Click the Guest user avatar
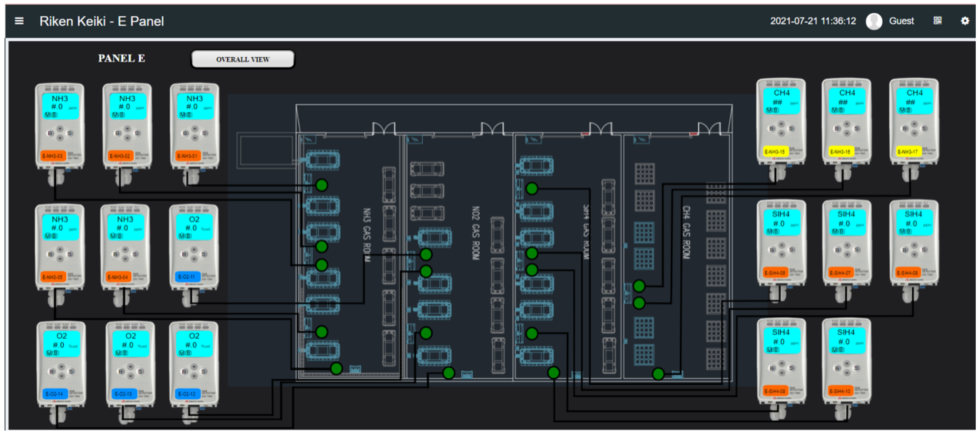 [x=874, y=21]
